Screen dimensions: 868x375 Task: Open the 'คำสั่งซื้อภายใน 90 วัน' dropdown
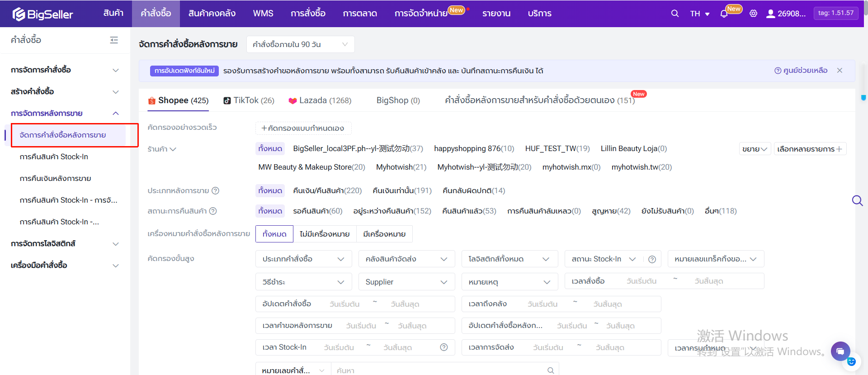pyautogui.click(x=300, y=44)
